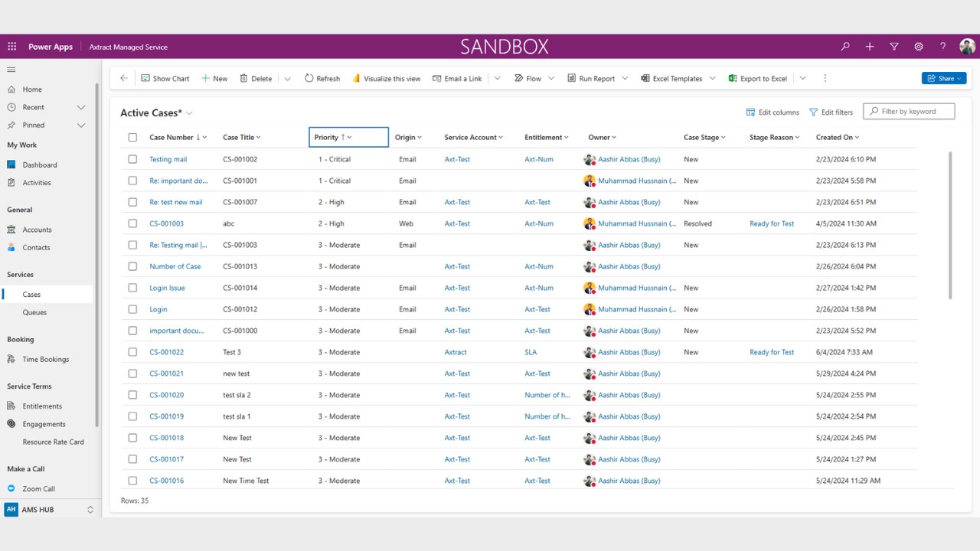
Task: Open the Active Cases view dropdown
Action: 189,113
